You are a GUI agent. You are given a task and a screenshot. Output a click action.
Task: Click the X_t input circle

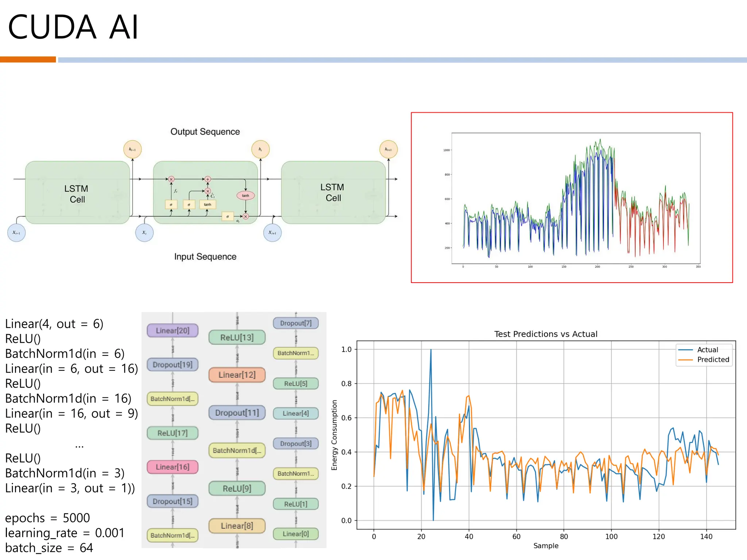tap(144, 233)
